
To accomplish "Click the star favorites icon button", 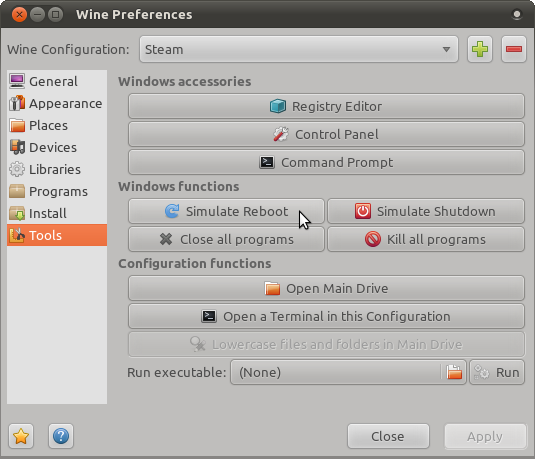I will (x=21, y=436).
